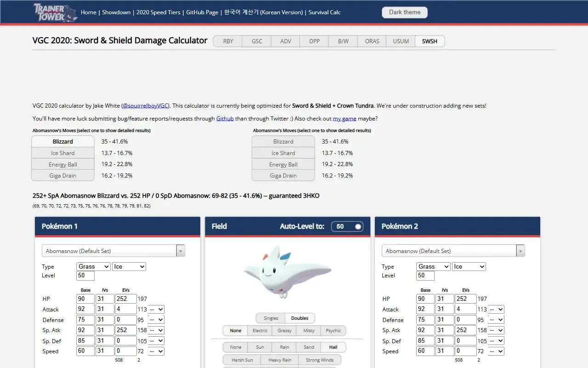Switch to the USUM generation tab
Viewport: 588px width, 368px height.
[x=401, y=41]
